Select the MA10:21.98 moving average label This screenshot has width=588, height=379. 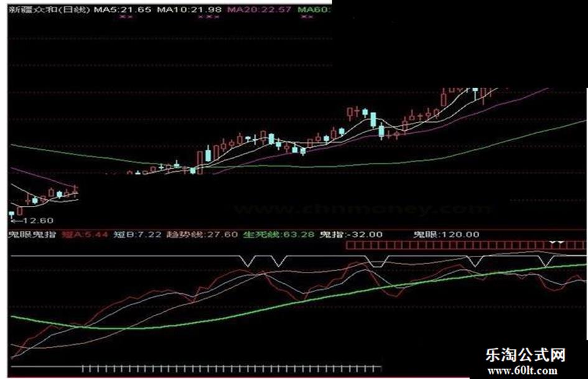pyautogui.click(x=189, y=9)
